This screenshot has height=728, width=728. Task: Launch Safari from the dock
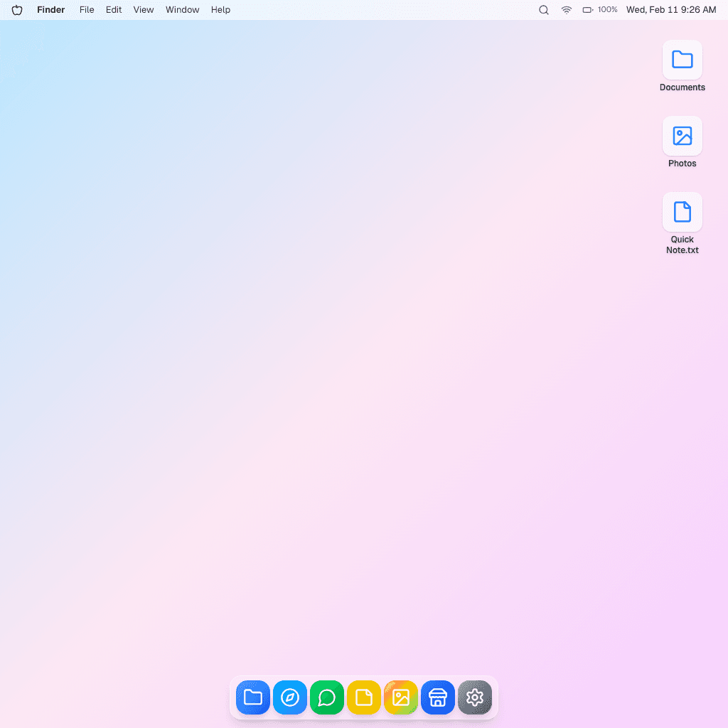point(289,697)
